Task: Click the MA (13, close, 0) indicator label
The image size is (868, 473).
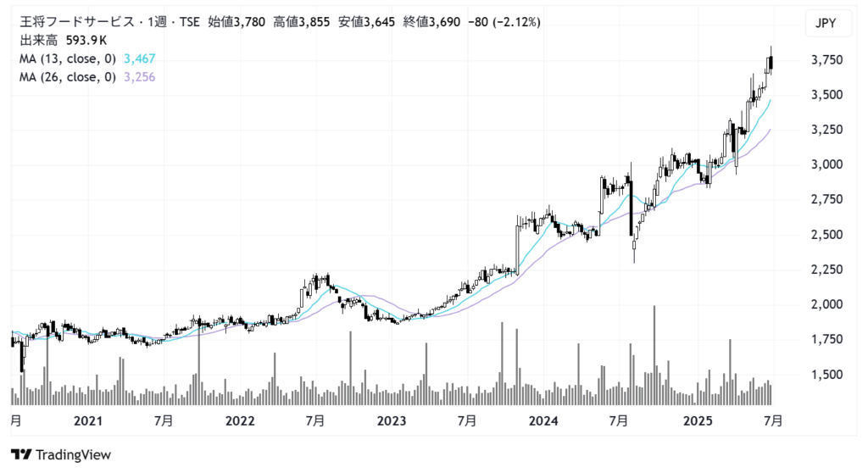Action: (68, 58)
